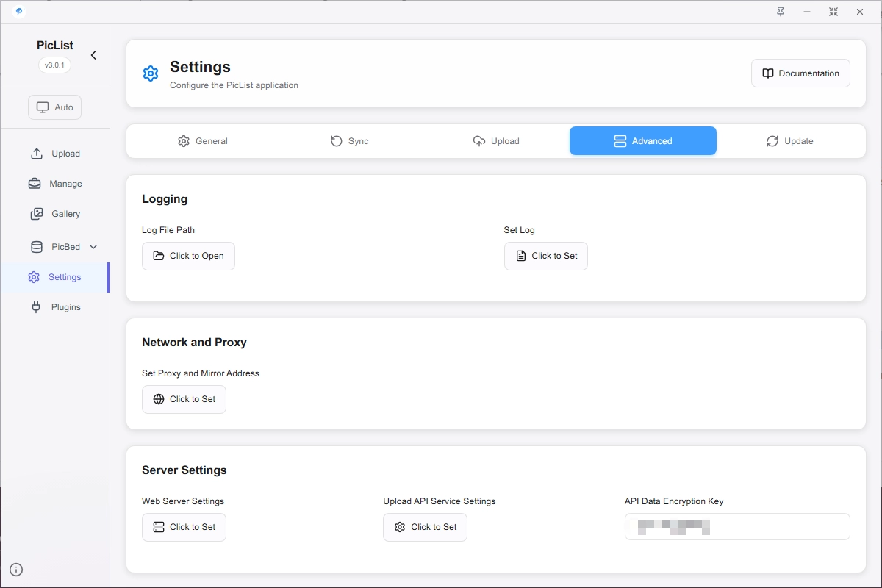
Task: Go to the Update tab
Action: point(790,141)
